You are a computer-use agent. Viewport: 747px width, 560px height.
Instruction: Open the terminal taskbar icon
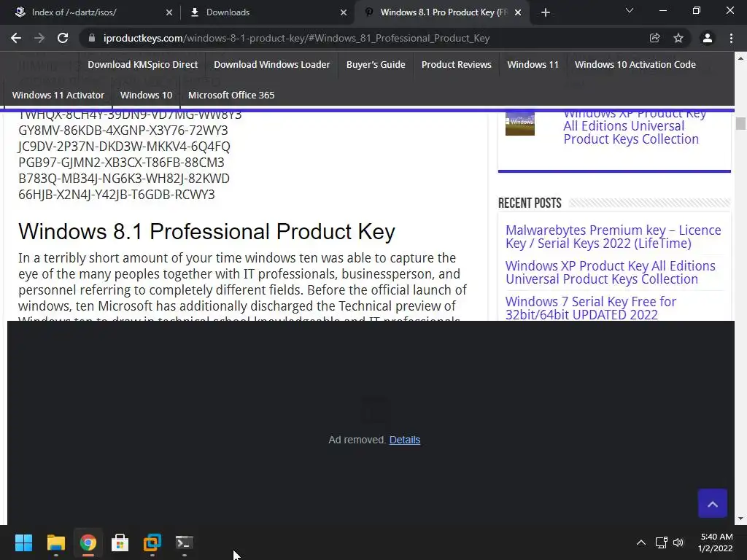[185, 542]
